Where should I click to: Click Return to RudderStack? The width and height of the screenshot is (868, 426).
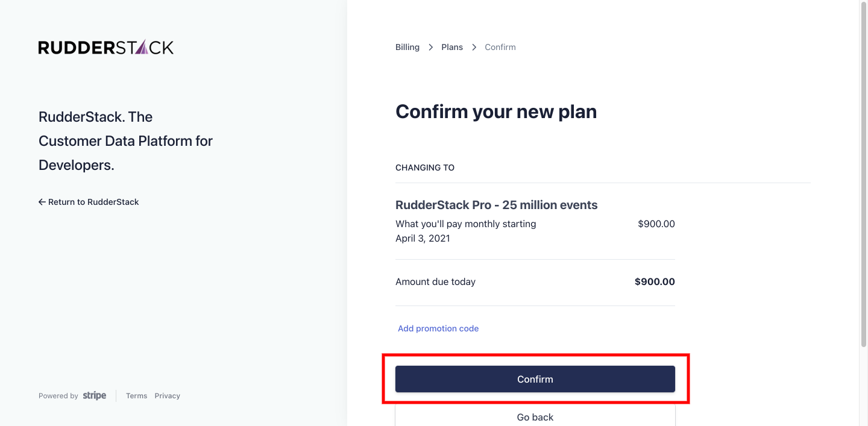93,202
